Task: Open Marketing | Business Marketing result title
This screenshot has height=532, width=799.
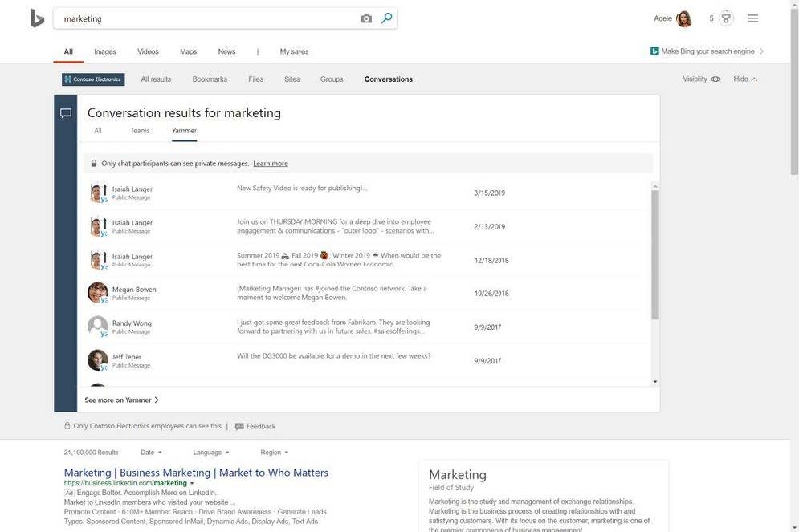Action: tap(196, 473)
